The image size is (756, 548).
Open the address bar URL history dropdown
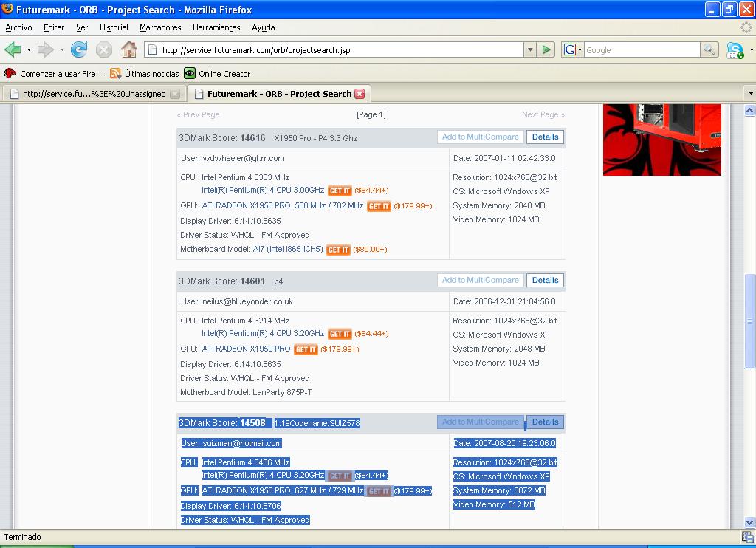pos(529,50)
